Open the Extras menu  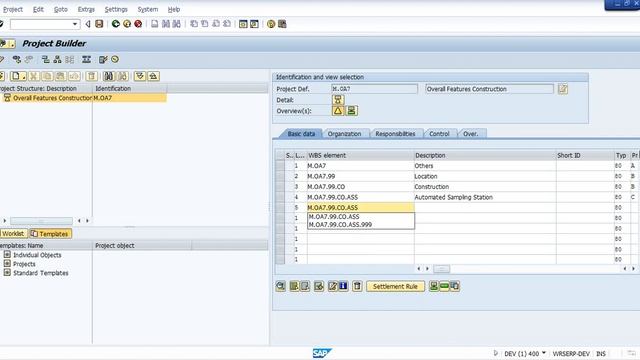pyautogui.click(x=86, y=9)
